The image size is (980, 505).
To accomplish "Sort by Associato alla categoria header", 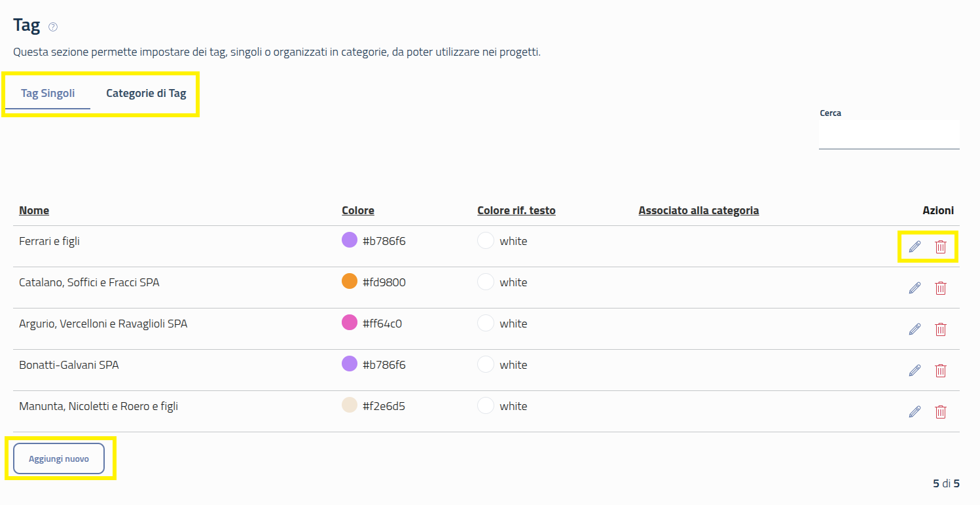I will pyautogui.click(x=699, y=210).
